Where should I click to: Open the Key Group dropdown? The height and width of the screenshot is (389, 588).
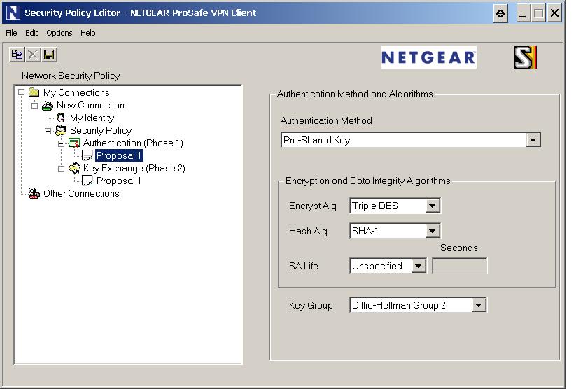[x=479, y=305]
